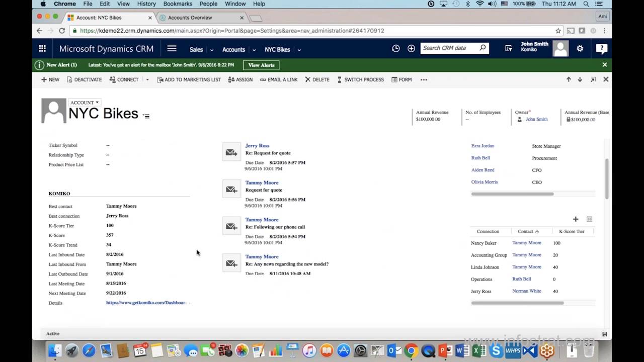644x362 pixels.
Task: Expand the CONNECT dropdown arrow
Action: pyautogui.click(x=147, y=79)
